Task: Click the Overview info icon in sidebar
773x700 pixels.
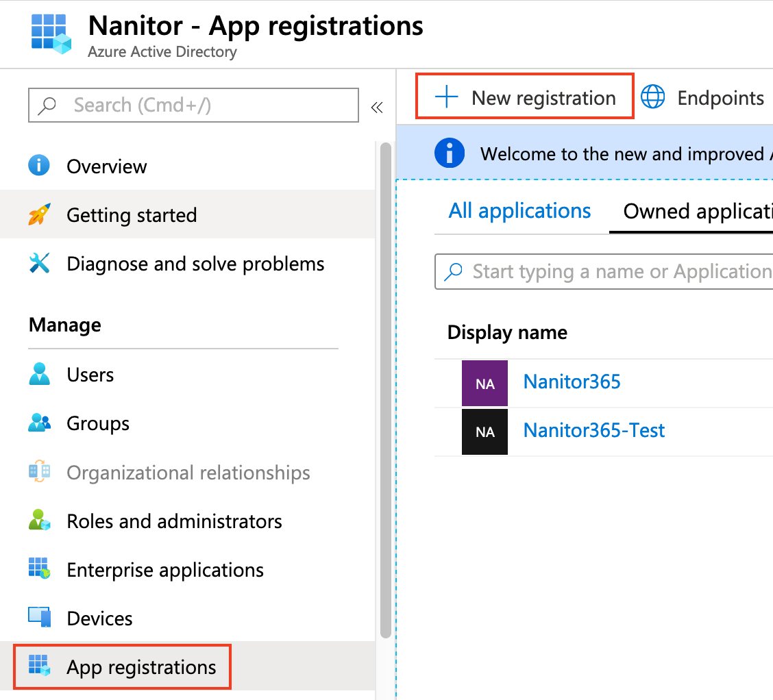Action: tap(39, 166)
